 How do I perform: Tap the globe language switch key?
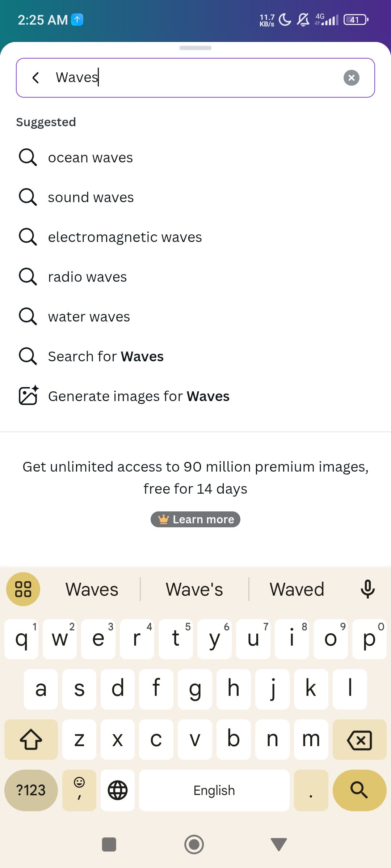click(118, 790)
